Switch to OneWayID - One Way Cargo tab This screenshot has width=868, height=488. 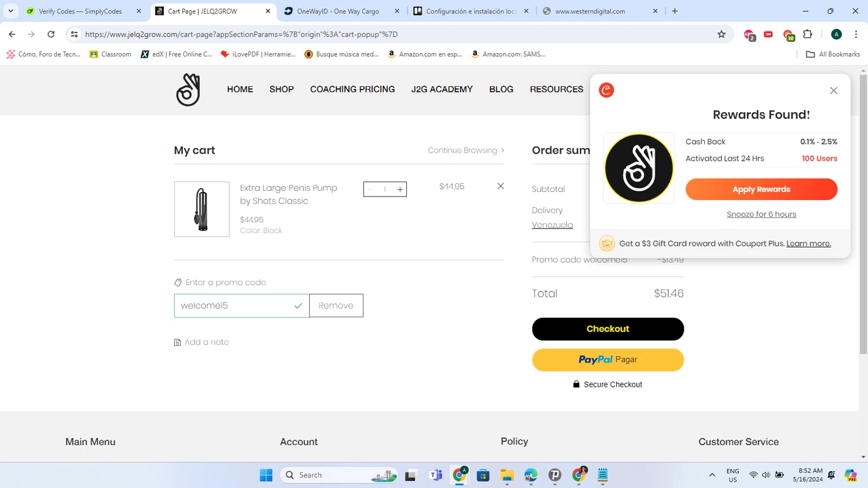click(x=338, y=11)
